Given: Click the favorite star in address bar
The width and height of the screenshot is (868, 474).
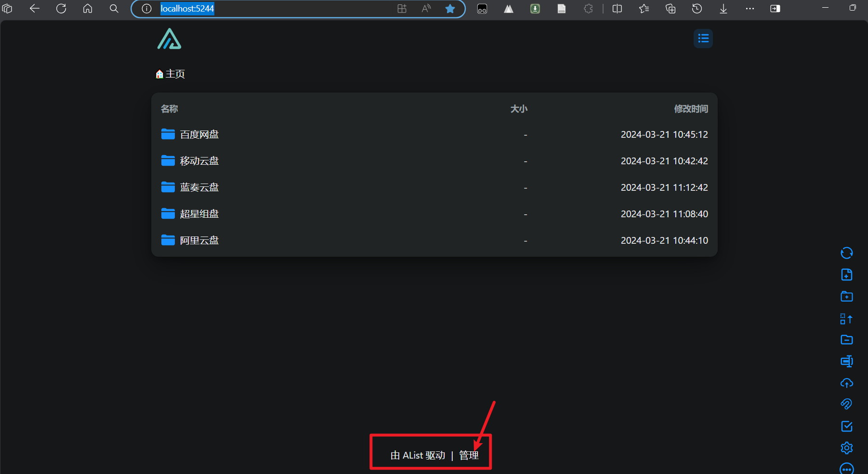Looking at the screenshot, I should coord(450,9).
